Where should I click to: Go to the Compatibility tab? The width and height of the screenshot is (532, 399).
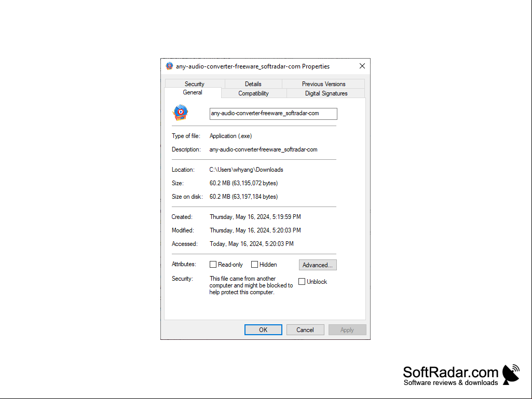pos(253,93)
